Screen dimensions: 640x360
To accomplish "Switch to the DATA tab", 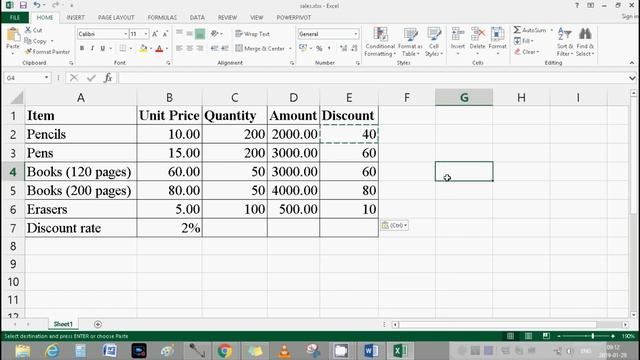I will pos(197,18).
